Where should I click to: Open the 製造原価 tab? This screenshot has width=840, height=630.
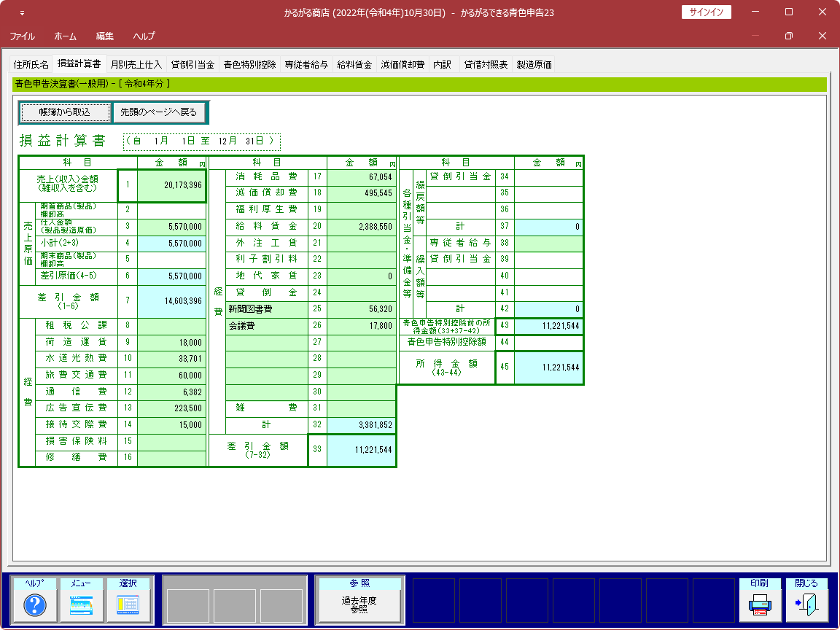click(x=534, y=64)
